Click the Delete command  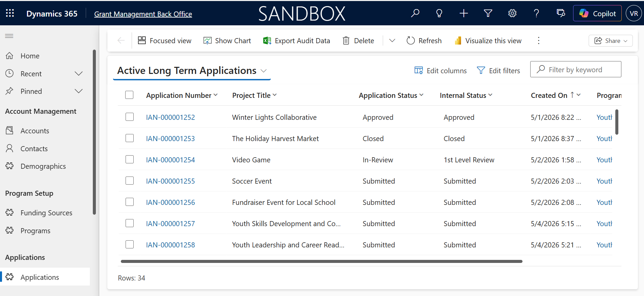(358, 41)
